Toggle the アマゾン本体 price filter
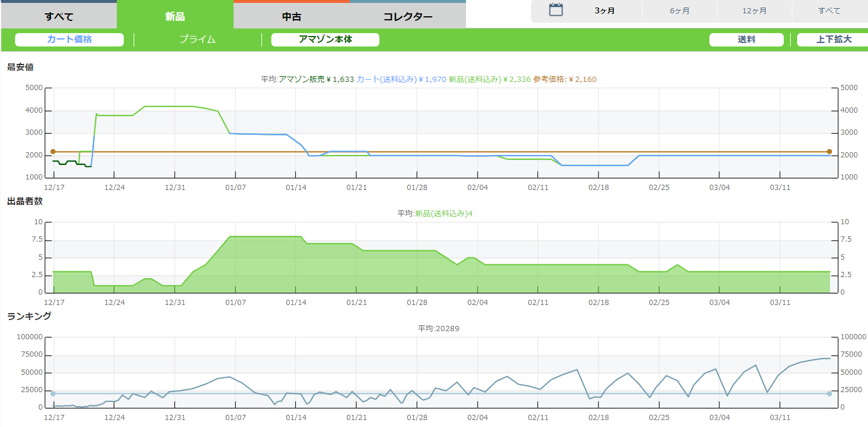Screen dimensions: 868x427 click(x=325, y=40)
